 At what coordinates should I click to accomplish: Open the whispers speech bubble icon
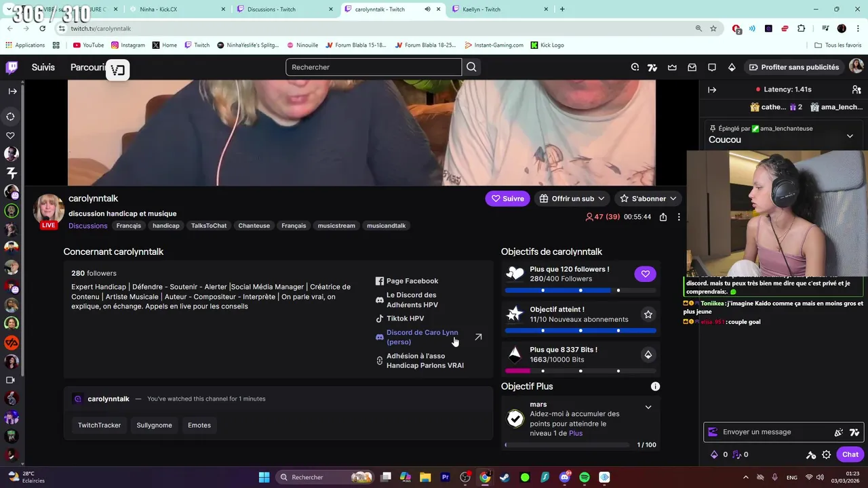711,67
